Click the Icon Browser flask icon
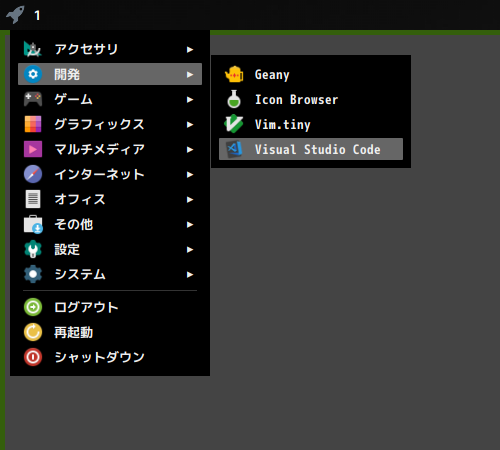The image size is (500, 450). [234, 99]
